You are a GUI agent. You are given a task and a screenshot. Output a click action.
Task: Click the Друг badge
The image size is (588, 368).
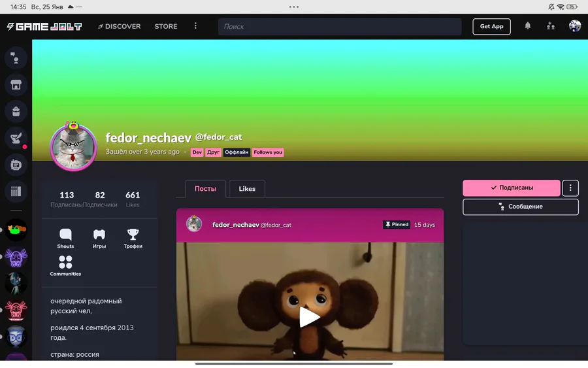click(x=213, y=152)
